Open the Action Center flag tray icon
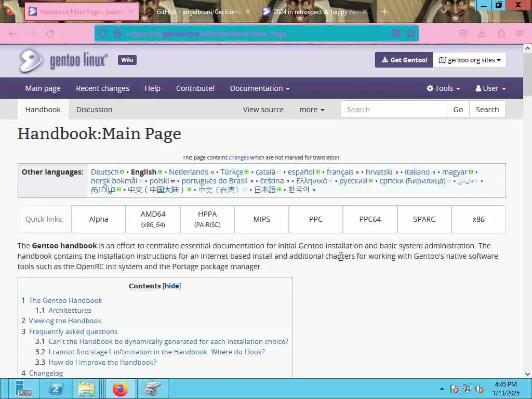Image resolution: width=532 pixels, height=399 pixels. pyautogui.click(x=455, y=389)
